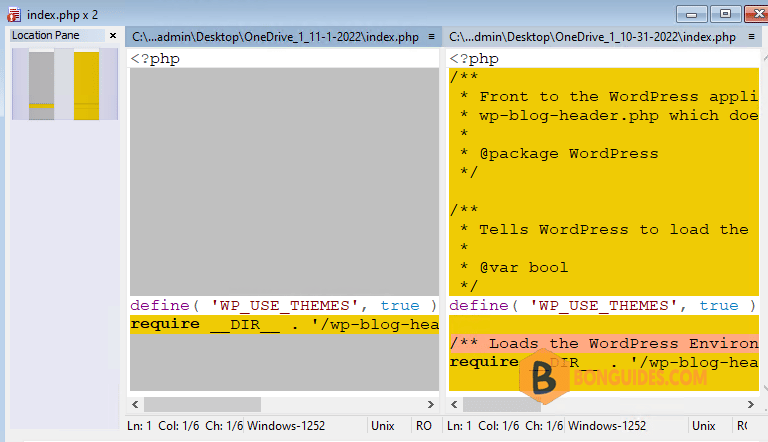Click the 'wp-blog-header.php which doe' line
The width and height of the screenshot is (768, 442).
click(603, 116)
